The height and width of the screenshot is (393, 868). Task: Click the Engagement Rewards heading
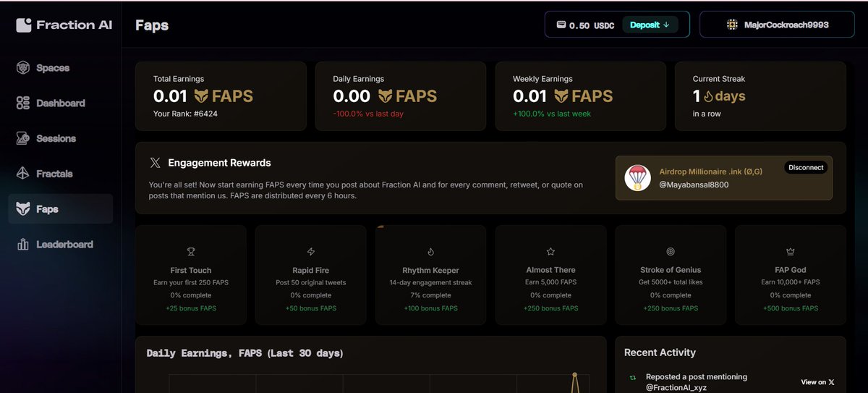pos(220,163)
